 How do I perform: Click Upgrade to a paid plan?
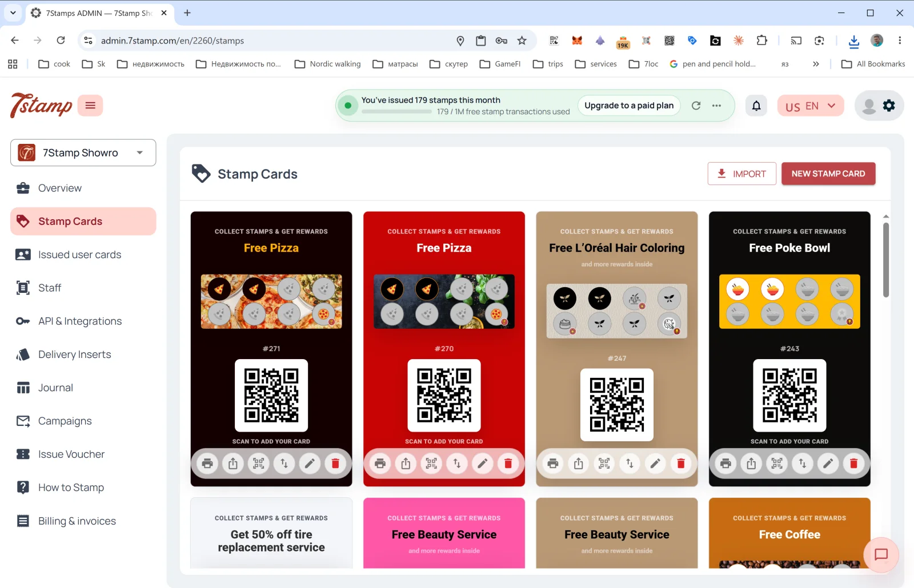629,106
